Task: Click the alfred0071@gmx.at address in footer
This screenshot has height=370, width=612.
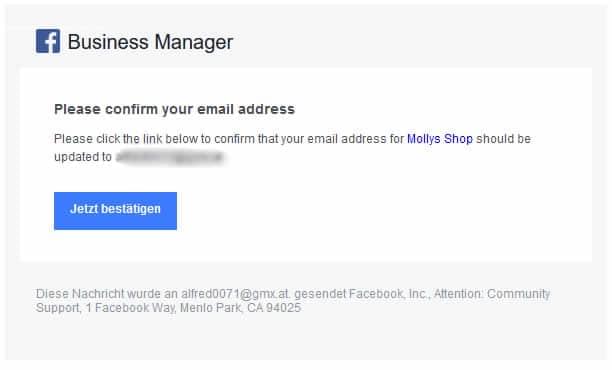Action: 235,294
